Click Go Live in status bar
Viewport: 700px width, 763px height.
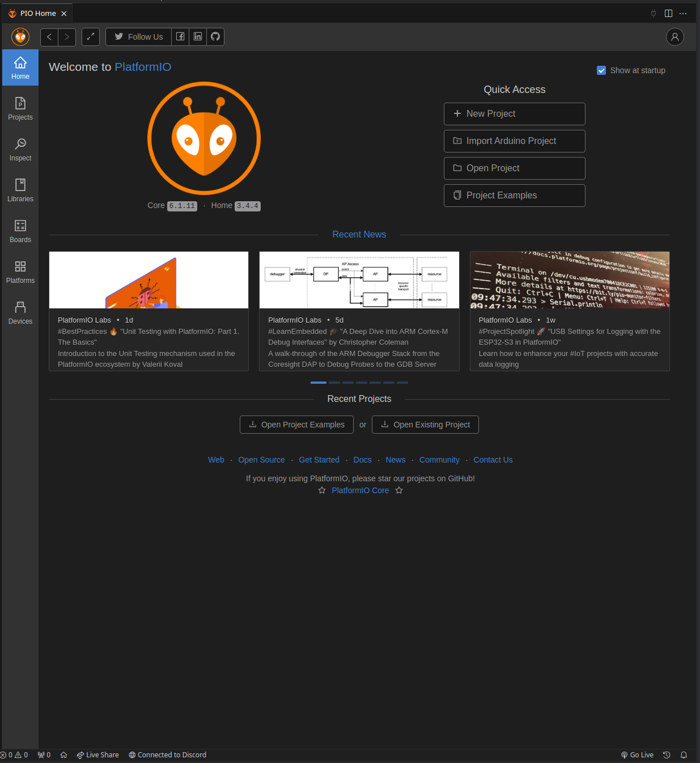pyautogui.click(x=637, y=755)
